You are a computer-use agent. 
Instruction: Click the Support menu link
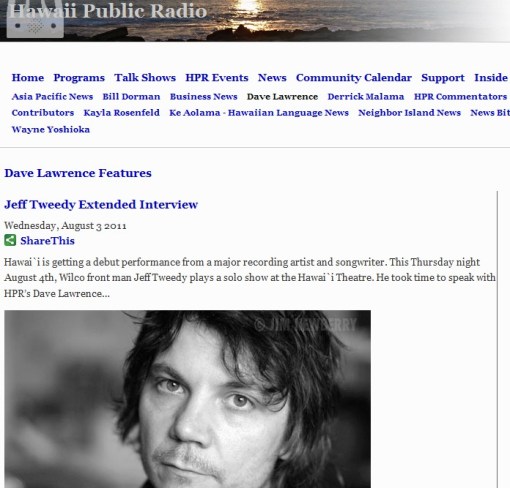point(443,78)
